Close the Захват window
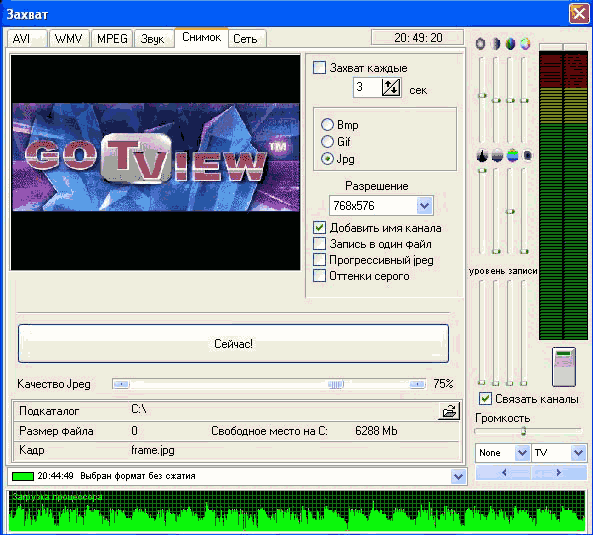This screenshot has height=535, width=593. tap(579, 14)
